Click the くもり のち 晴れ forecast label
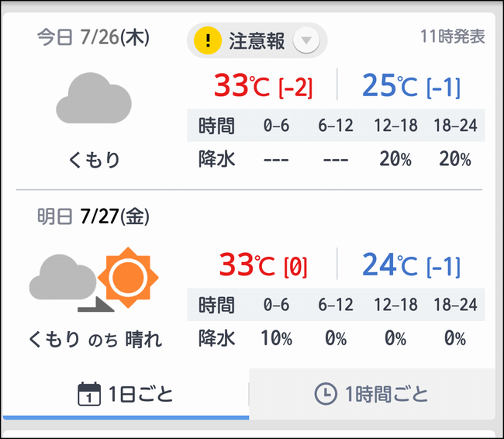This screenshot has width=504, height=439. point(95,339)
